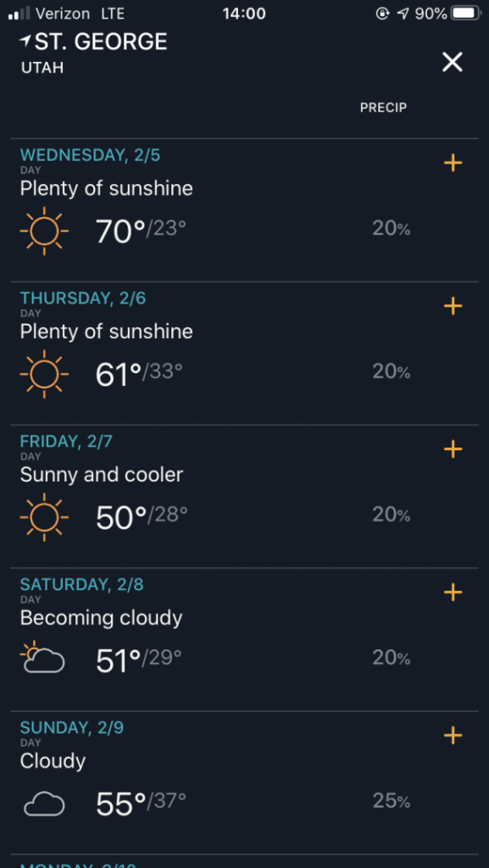
Task: Open the Wednesday, 2/5 heading
Action: (90, 155)
